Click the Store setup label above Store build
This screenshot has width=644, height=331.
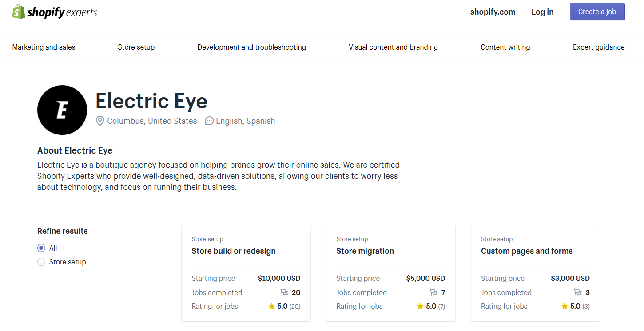[x=207, y=239]
